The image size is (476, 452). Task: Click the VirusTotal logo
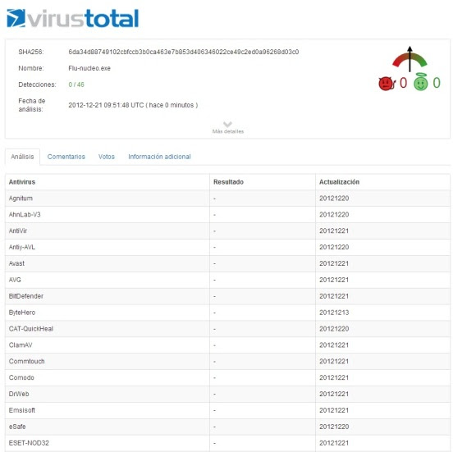[72, 18]
